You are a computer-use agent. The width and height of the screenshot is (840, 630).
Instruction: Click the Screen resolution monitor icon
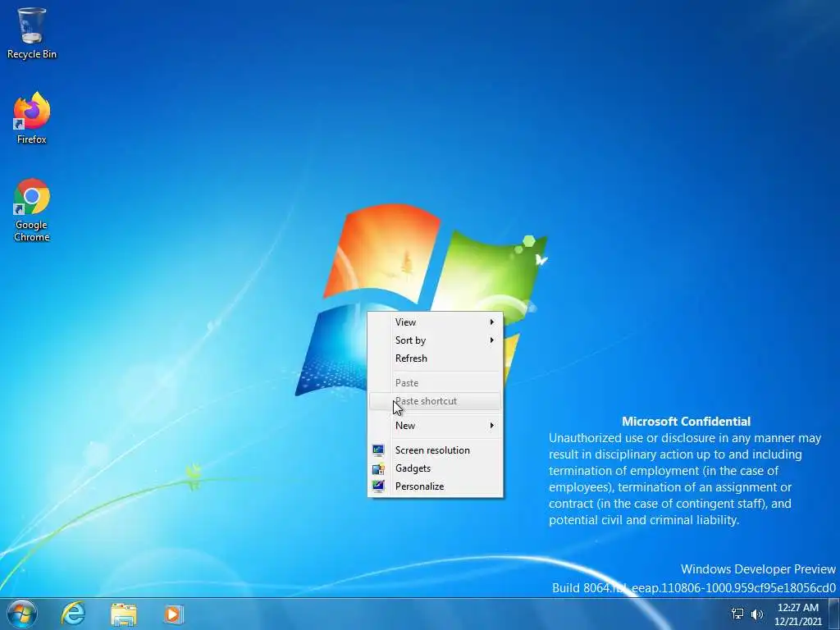click(378, 450)
